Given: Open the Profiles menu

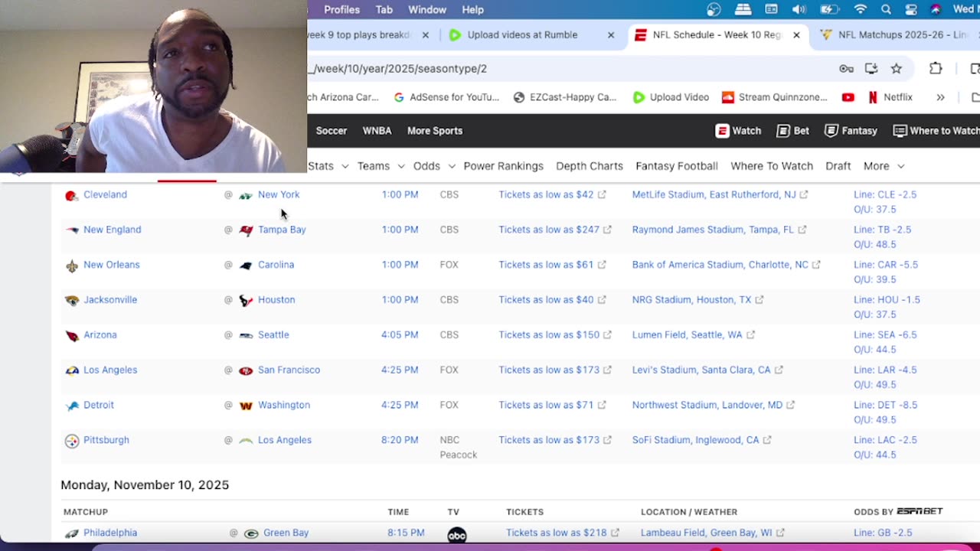Looking at the screenshot, I should click(x=341, y=10).
